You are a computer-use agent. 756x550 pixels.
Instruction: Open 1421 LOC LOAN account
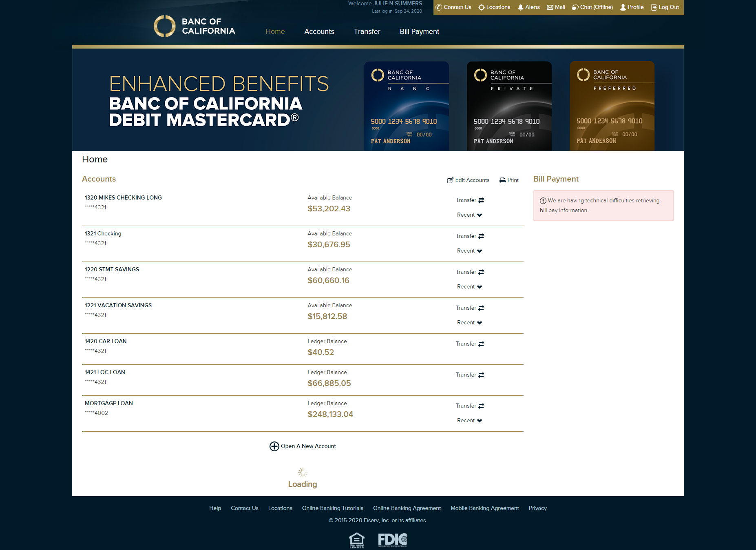tap(105, 372)
